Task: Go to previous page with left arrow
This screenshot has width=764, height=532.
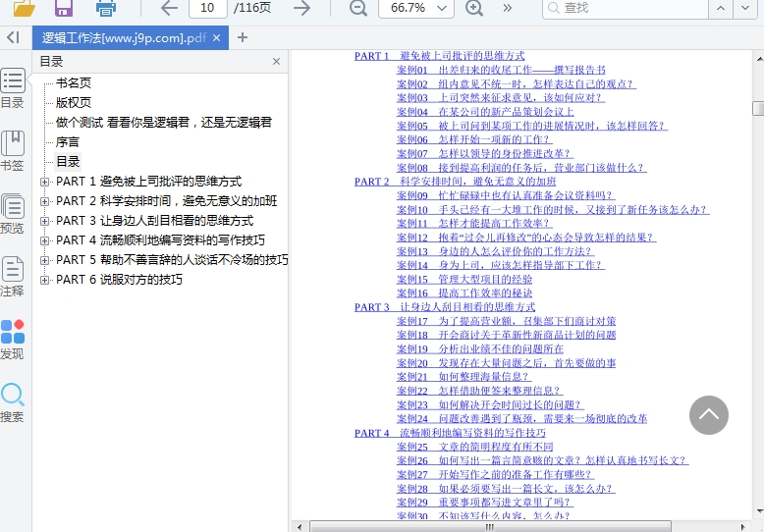Action: pyautogui.click(x=169, y=8)
